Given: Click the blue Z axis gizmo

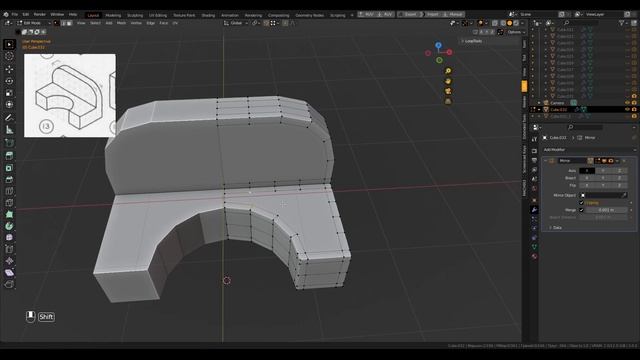Looking at the screenshot, I should (x=438, y=45).
